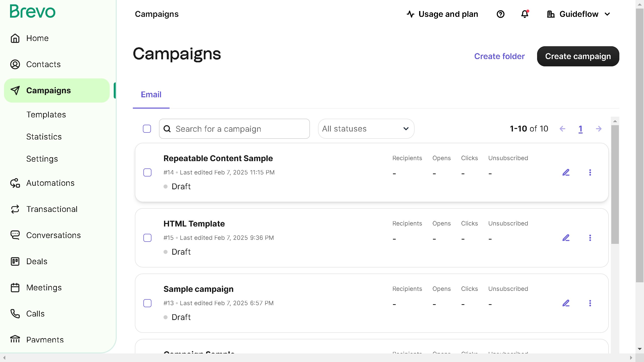Open three-dot menu for Repeatable Content Sample
The image size is (644, 362).
[590, 172]
